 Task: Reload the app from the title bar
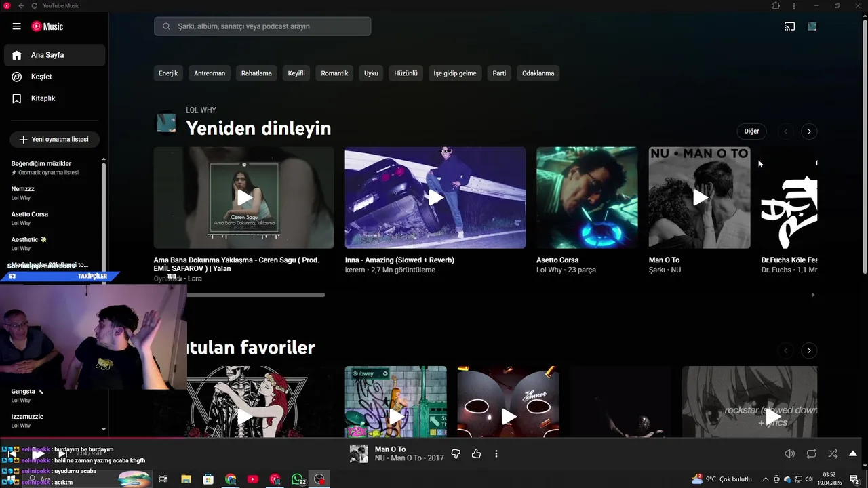[34, 5]
